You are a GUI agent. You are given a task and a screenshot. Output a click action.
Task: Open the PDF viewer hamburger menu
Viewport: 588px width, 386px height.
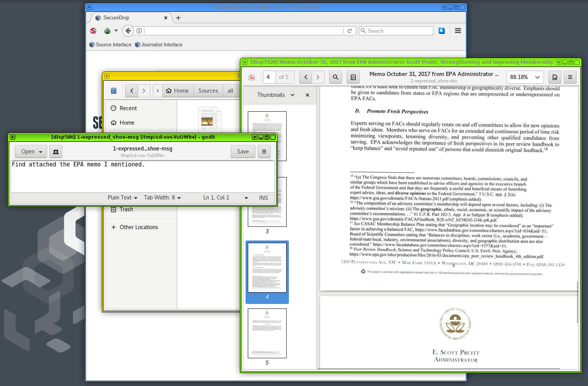pos(570,77)
